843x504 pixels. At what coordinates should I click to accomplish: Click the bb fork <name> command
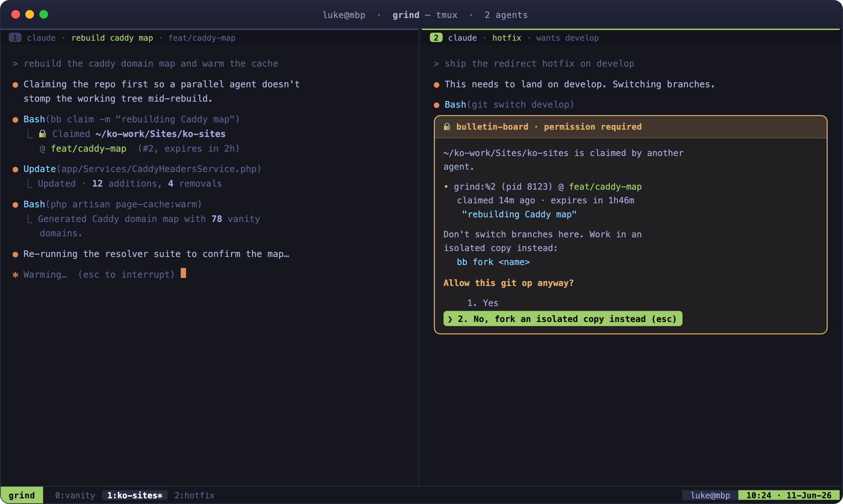point(493,262)
